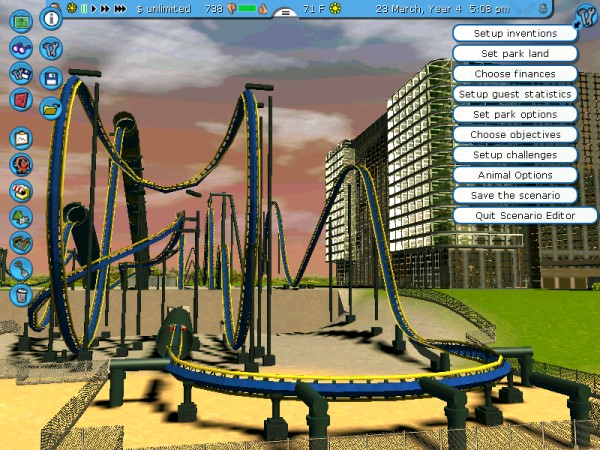Click the thumbs down rating icon
The width and height of the screenshot is (600, 450).
(x=232, y=8)
